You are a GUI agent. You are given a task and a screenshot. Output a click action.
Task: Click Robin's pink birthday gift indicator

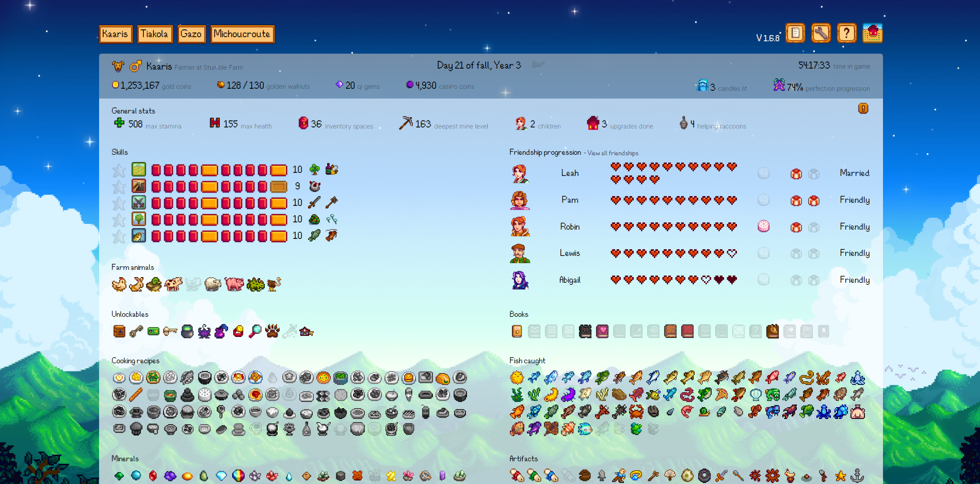pos(763,226)
